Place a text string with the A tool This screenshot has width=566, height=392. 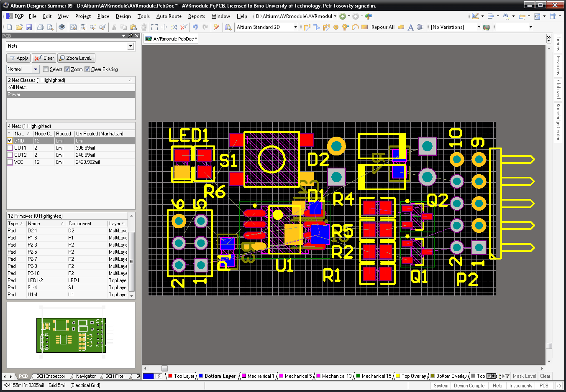pos(411,27)
